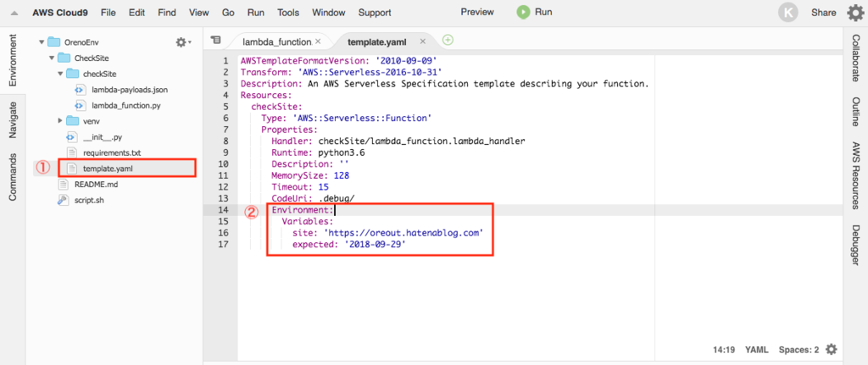Click the __init__.py file icon
The image size is (868, 365).
[x=71, y=136]
